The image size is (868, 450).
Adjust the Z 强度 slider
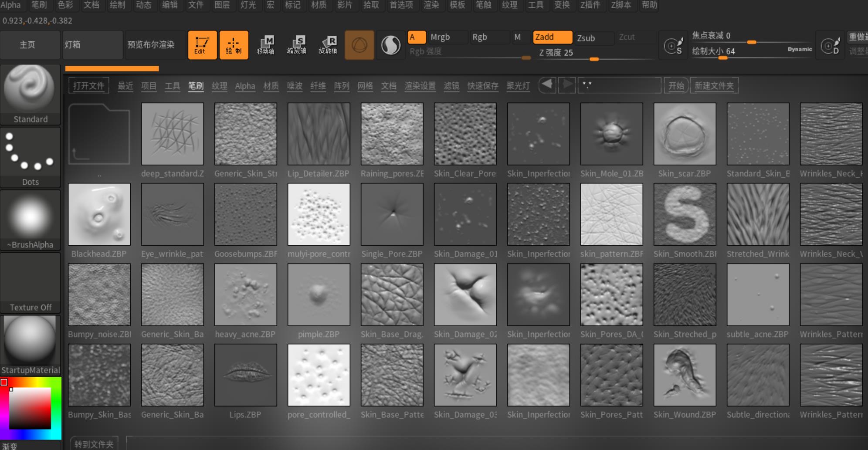point(595,53)
